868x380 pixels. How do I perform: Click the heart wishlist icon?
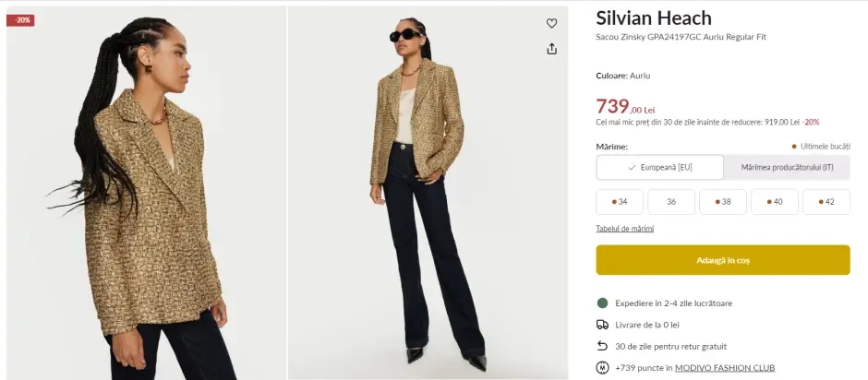coord(552,23)
